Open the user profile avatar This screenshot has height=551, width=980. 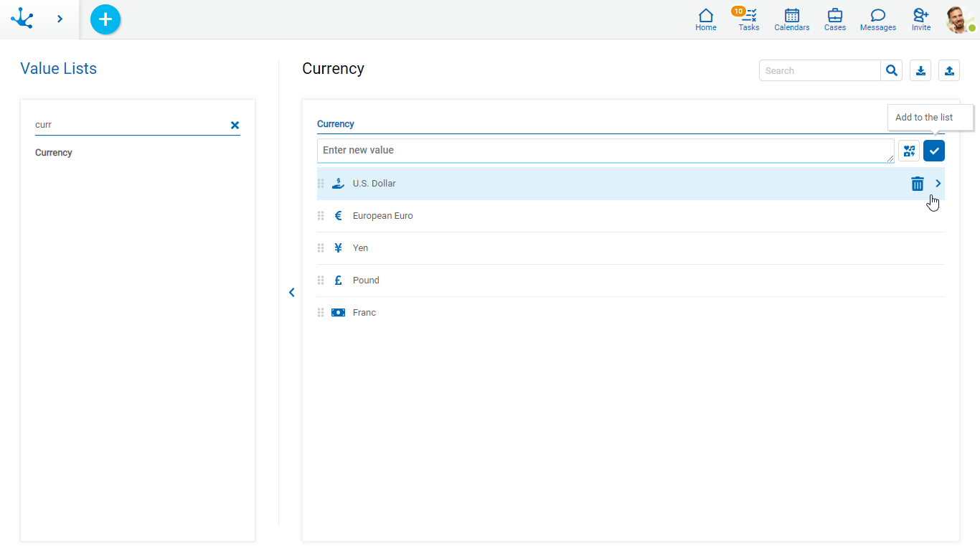[x=960, y=19]
